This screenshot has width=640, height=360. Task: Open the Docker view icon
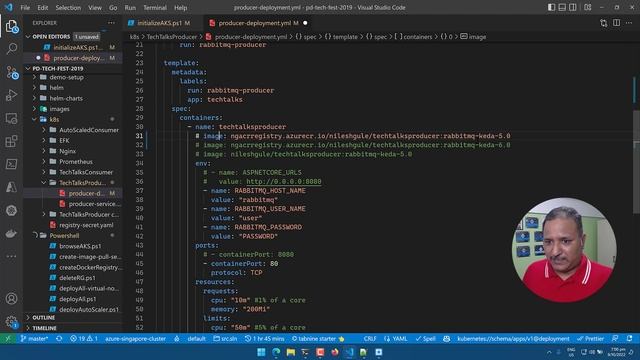[11, 233]
